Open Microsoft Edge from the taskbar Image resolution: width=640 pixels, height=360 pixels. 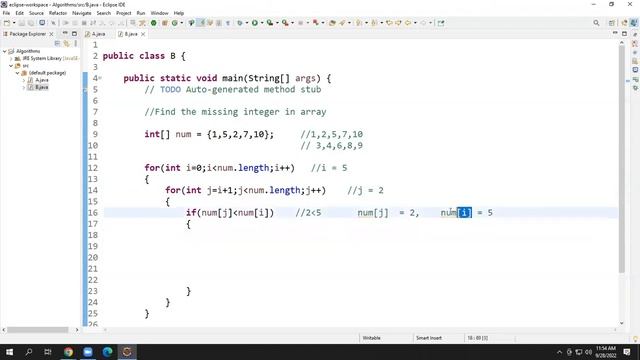pyautogui.click(x=107, y=352)
